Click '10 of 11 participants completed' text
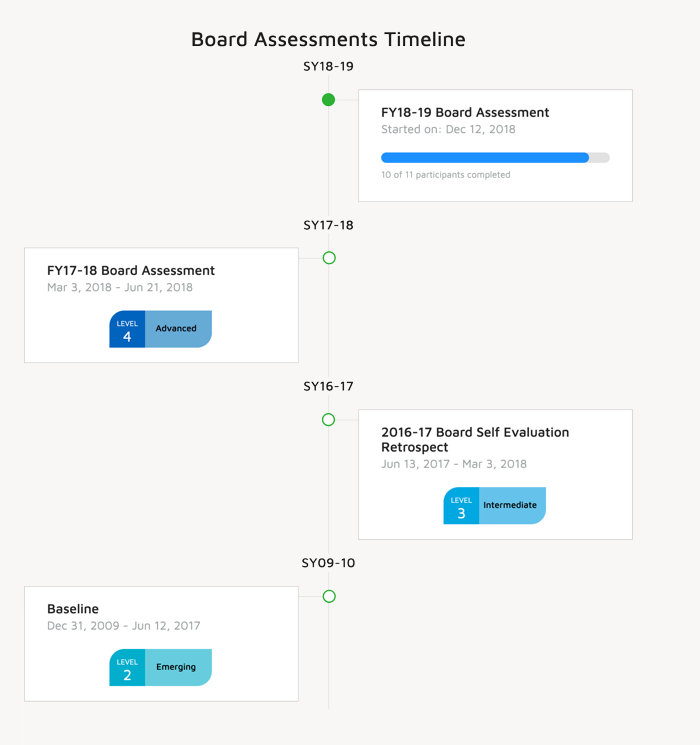This screenshot has width=700, height=745. (446, 175)
